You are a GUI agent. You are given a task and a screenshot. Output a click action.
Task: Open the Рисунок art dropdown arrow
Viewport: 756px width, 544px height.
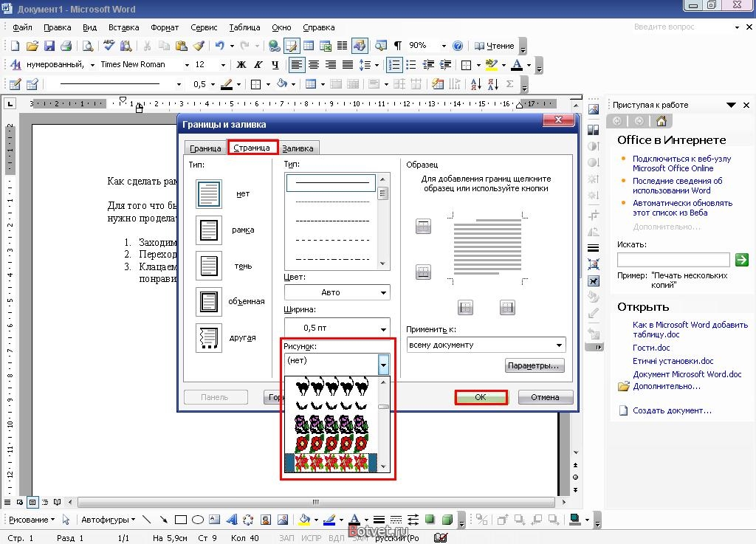(383, 365)
